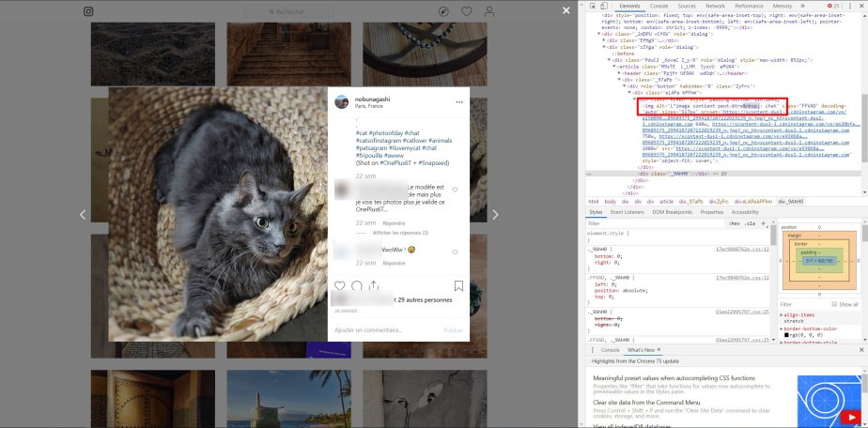Screen dimensions: 868x428
Task: Expand the header element node
Action: coord(618,73)
